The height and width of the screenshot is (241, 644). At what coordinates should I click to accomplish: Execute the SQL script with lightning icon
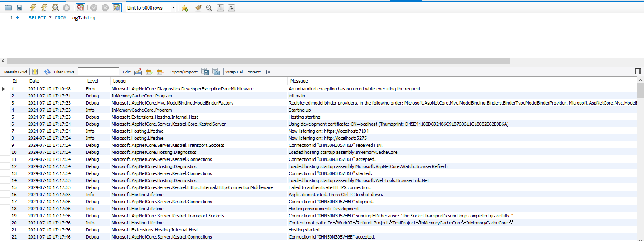point(33,8)
